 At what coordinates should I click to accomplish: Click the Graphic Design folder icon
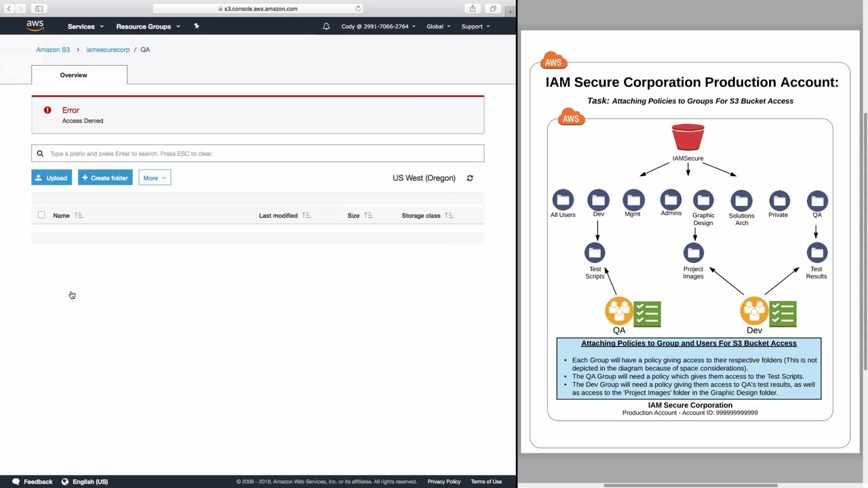click(703, 200)
